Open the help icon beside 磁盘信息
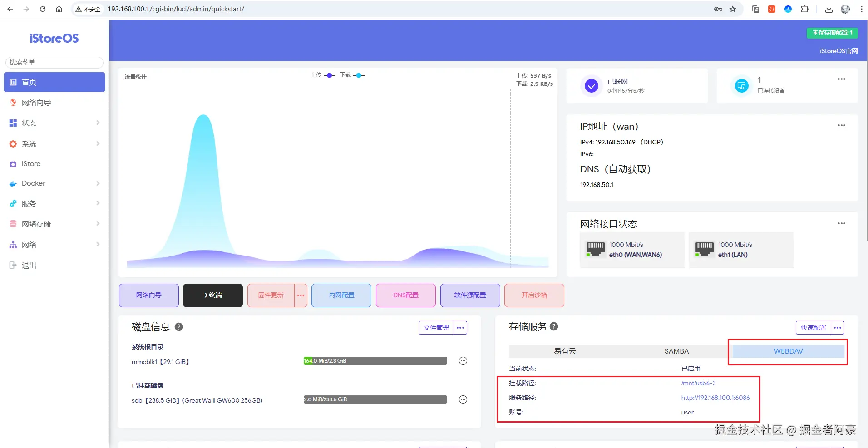868x448 pixels. point(179,327)
